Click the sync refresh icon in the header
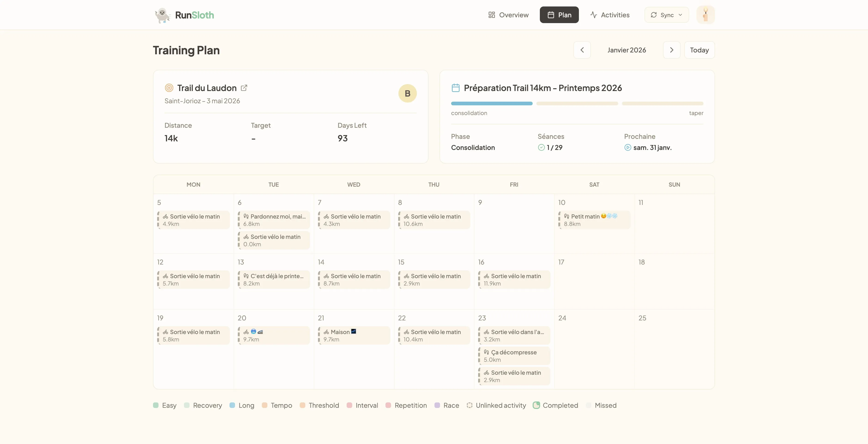Screen dimensions: 868x444 click(x=654, y=15)
